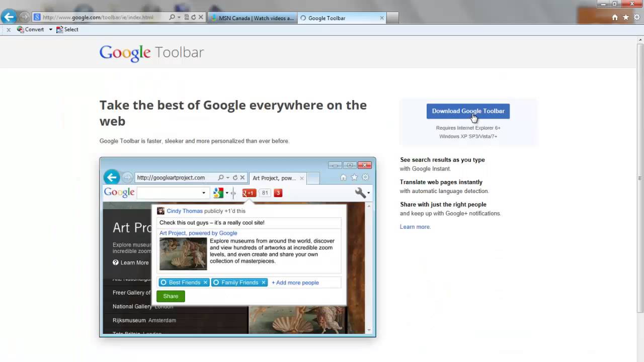Image resolution: width=644 pixels, height=362 pixels.
Task: Open a new blank tab
Action: (x=392, y=18)
